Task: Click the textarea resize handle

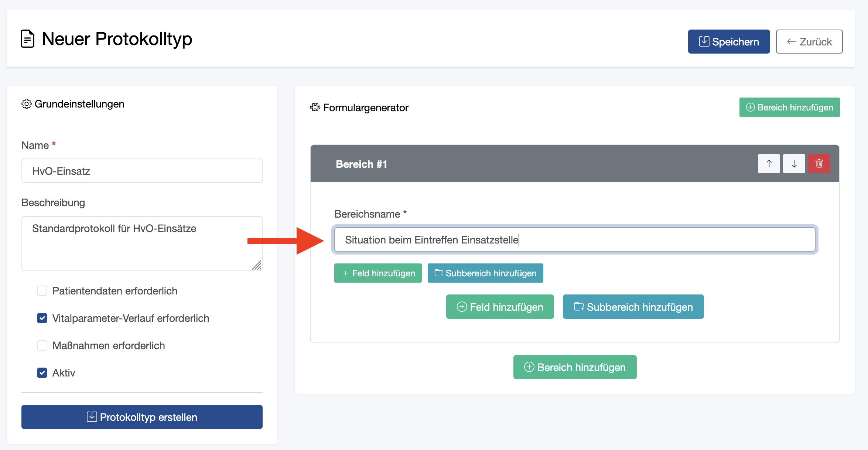Action: point(257,265)
